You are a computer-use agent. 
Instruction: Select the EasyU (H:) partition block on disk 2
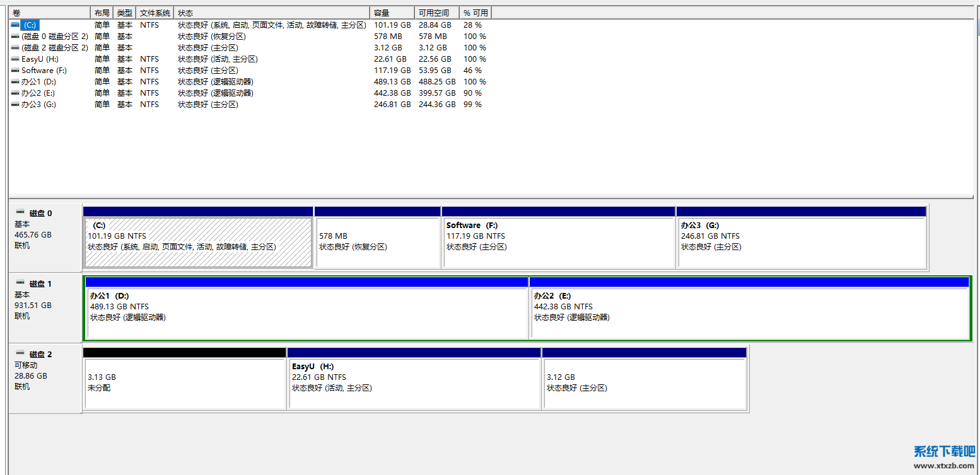414,383
